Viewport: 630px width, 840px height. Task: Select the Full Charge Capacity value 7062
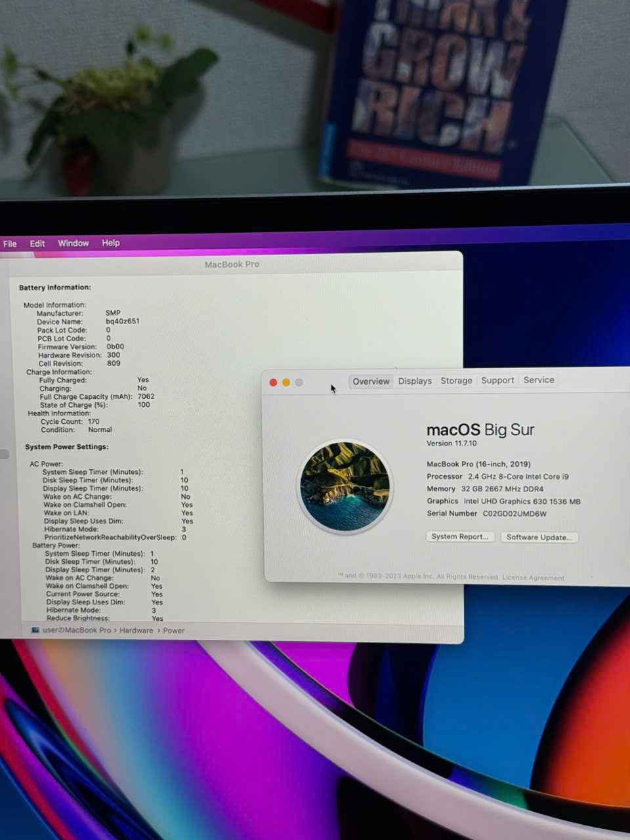[146, 396]
